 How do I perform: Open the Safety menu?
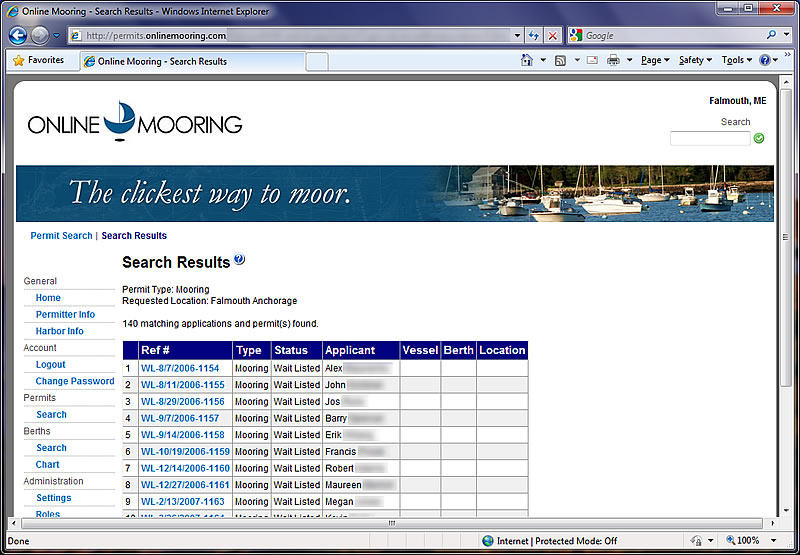(x=694, y=61)
